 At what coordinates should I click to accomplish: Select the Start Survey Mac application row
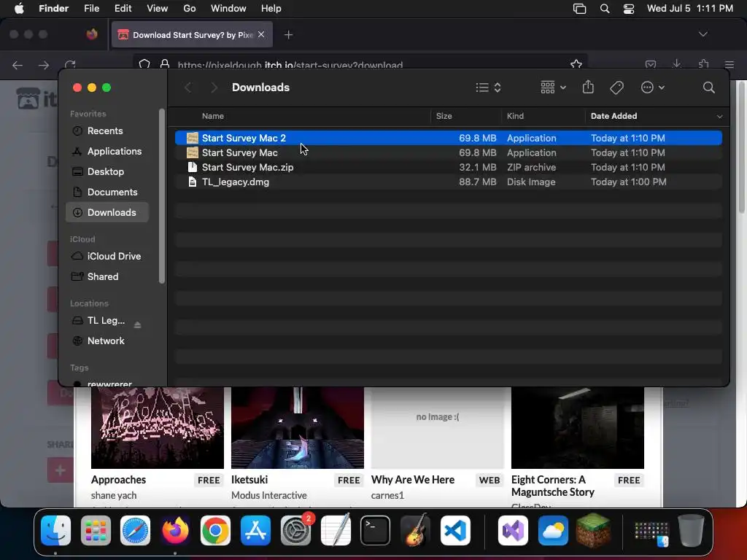[x=449, y=153]
